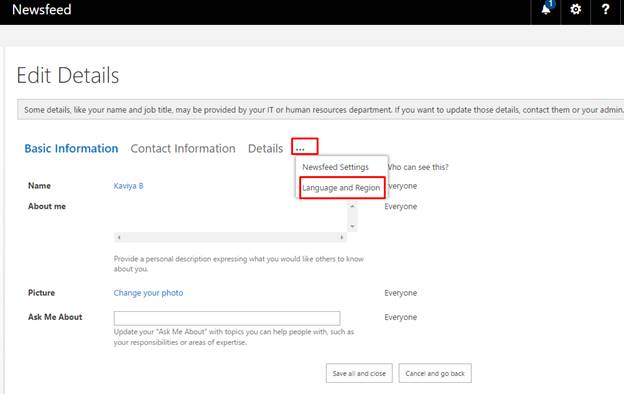The height and width of the screenshot is (394, 624).
Task: Choose Language and Region from the menu
Action: point(341,187)
